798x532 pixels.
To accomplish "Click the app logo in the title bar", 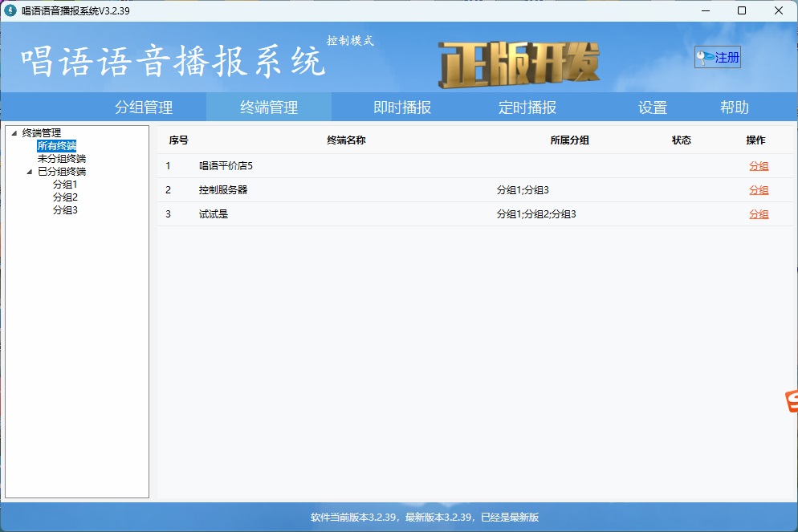I will 10,10.
